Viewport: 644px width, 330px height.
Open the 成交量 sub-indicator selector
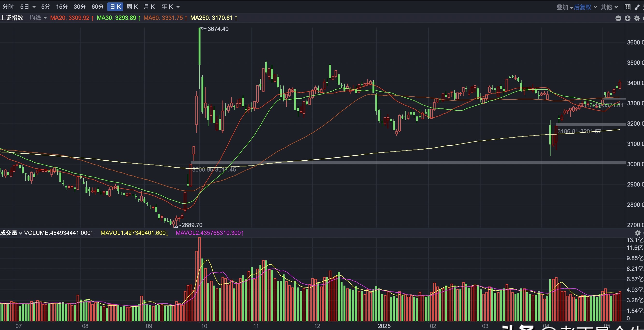[x=11, y=233]
